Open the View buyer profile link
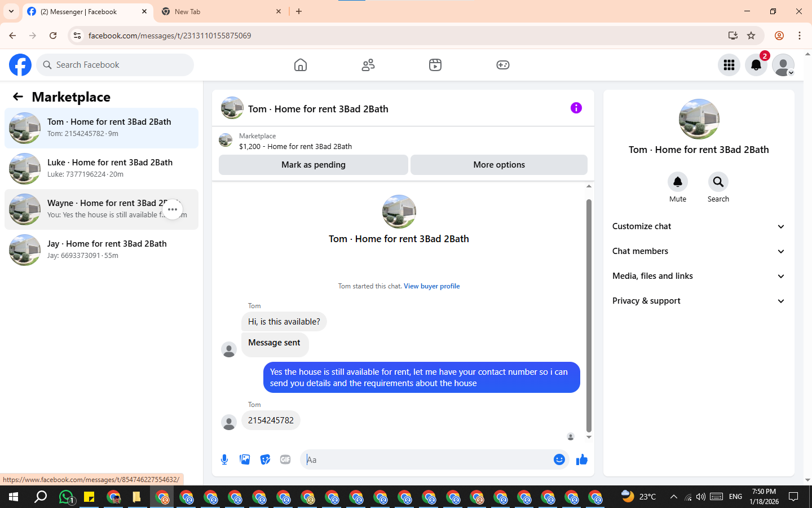Viewport: 812px width, 508px height. click(431, 286)
